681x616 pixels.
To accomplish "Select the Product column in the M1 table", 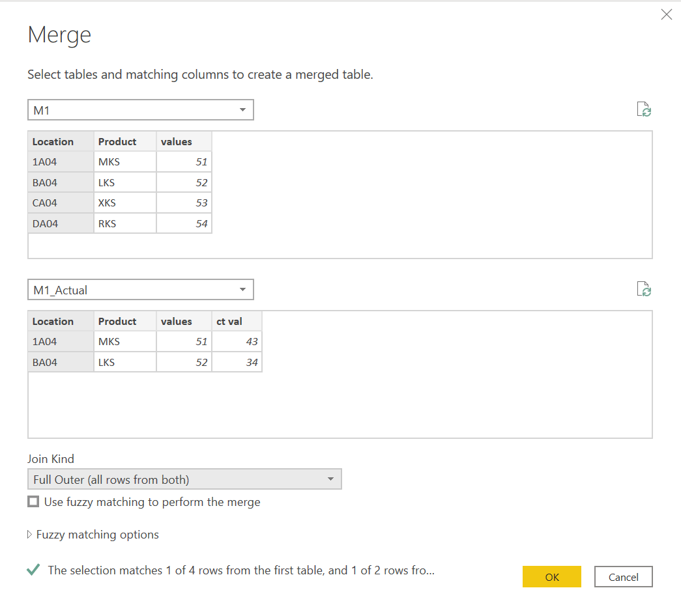I will [117, 141].
